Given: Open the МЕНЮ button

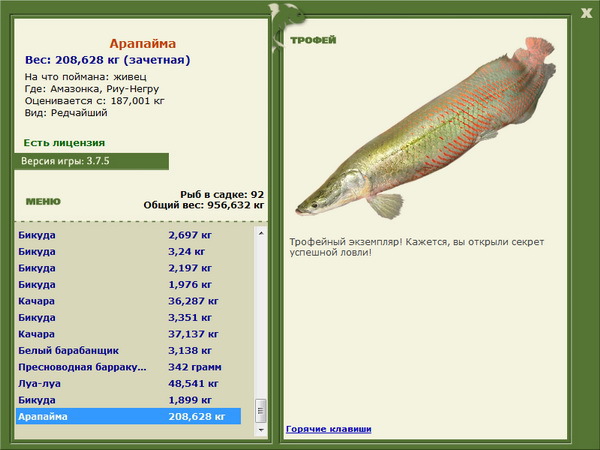Looking at the screenshot, I should click(43, 202).
